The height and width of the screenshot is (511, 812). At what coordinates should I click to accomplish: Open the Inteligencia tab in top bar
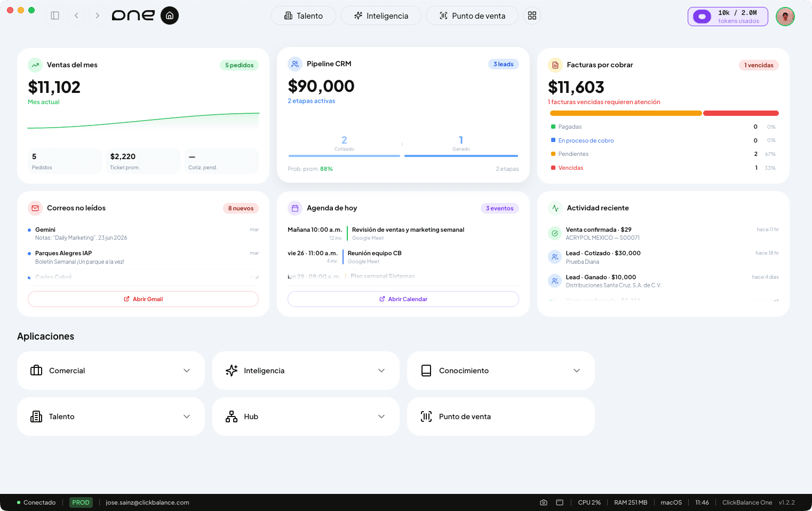point(381,15)
